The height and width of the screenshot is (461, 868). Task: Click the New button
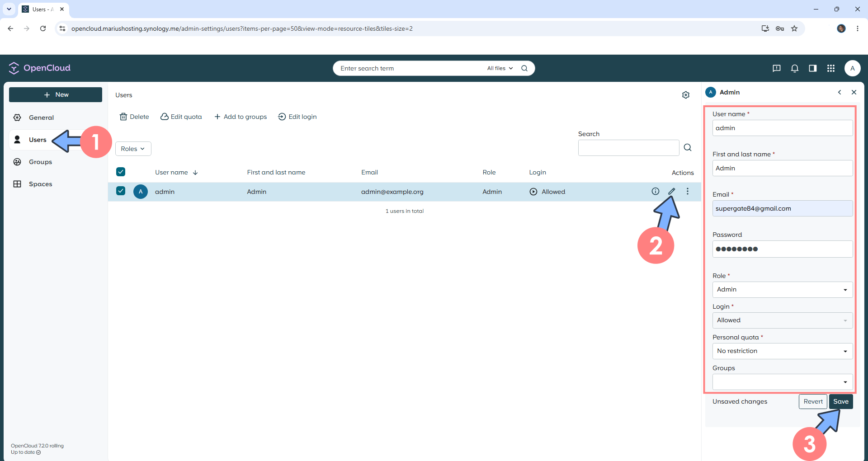click(56, 94)
